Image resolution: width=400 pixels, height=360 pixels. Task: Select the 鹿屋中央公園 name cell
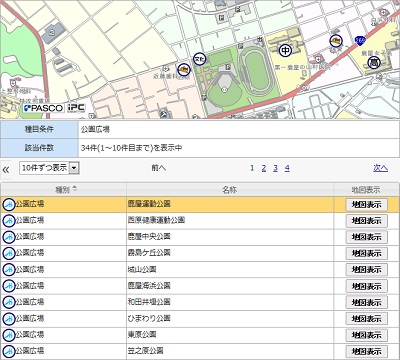coord(230,237)
